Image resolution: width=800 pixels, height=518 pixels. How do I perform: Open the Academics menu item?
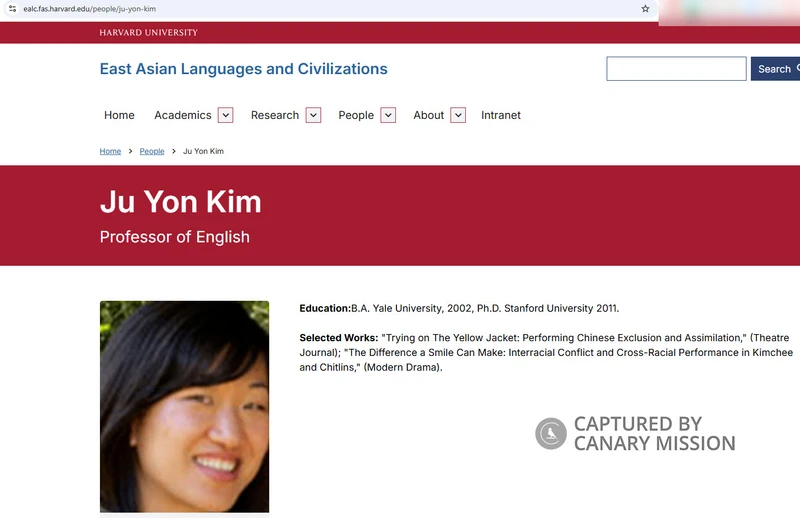point(183,115)
